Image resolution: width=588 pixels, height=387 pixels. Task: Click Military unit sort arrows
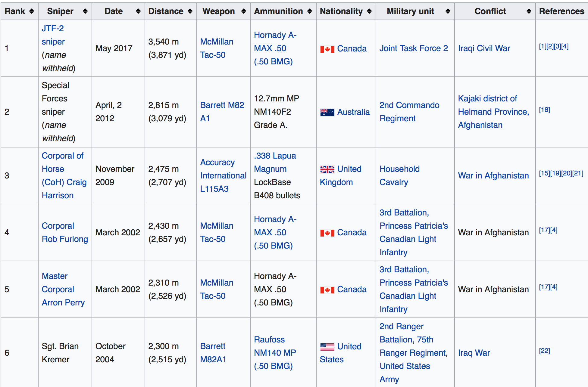click(448, 11)
